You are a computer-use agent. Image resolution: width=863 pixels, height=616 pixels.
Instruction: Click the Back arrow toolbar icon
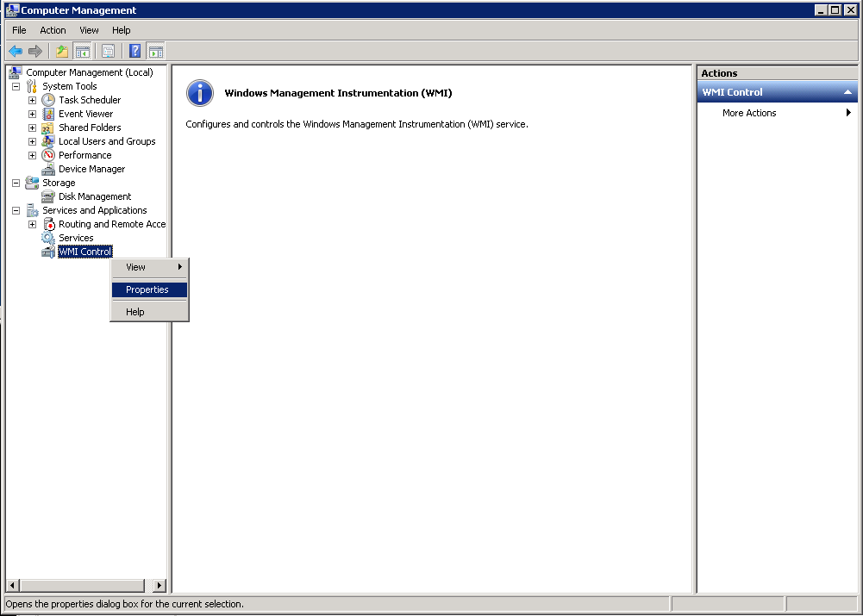[16, 51]
